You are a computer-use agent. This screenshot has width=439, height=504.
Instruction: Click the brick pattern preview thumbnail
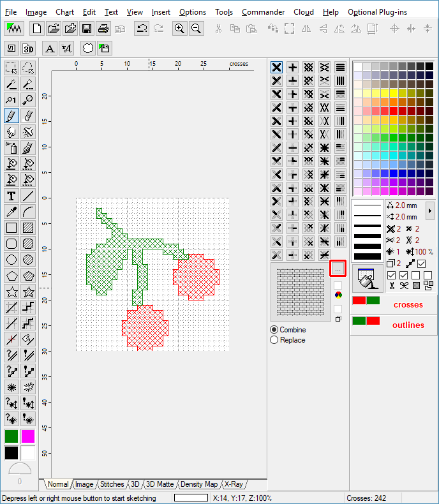tap(300, 291)
